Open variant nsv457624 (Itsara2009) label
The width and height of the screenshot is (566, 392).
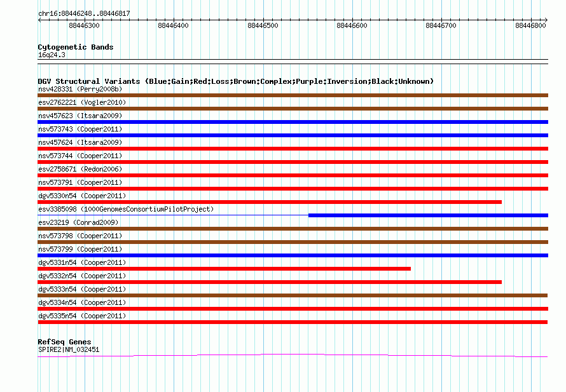[80, 142]
